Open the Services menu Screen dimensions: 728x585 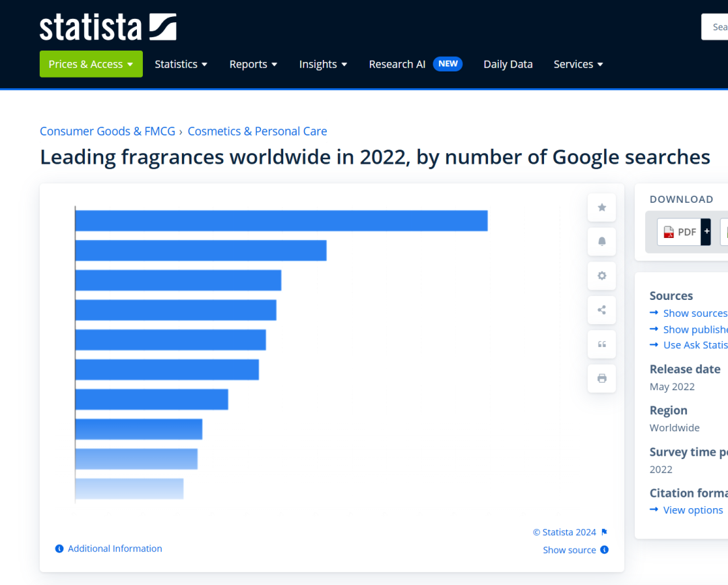[578, 64]
